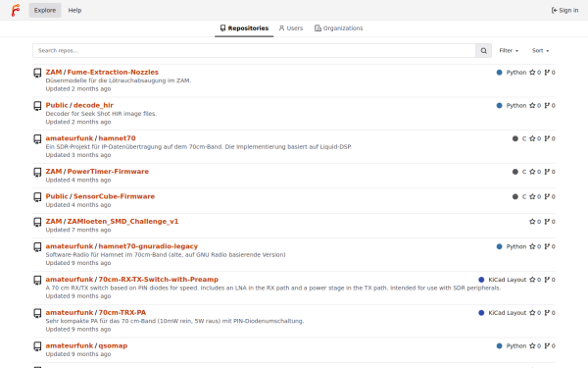The image size is (588, 368).
Task: Click C language dot on PowerTimer-Firmware row
Action: click(515, 172)
